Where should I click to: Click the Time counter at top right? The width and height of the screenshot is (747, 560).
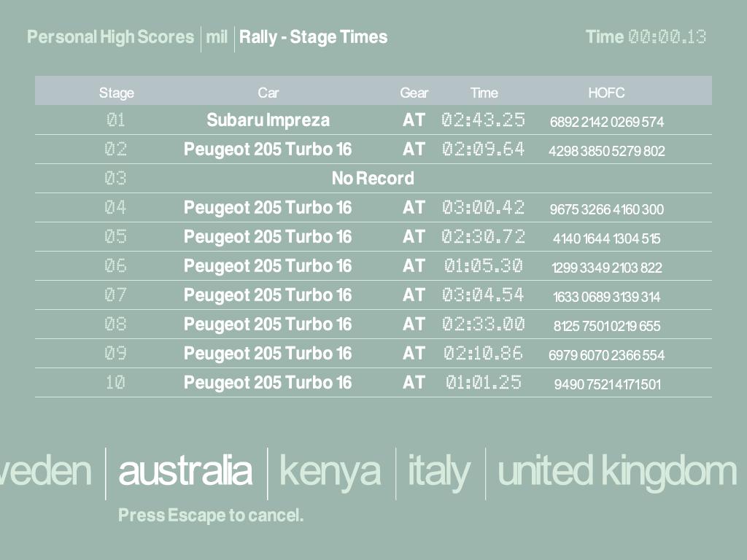646,37
